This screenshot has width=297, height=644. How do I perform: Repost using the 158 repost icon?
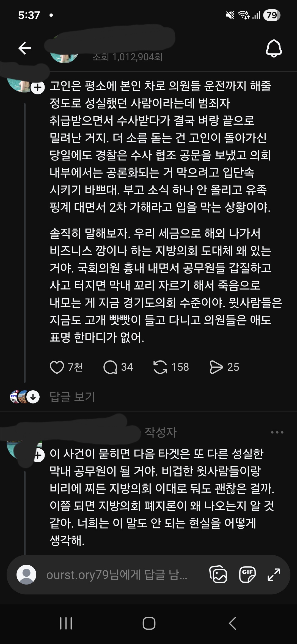(160, 367)
